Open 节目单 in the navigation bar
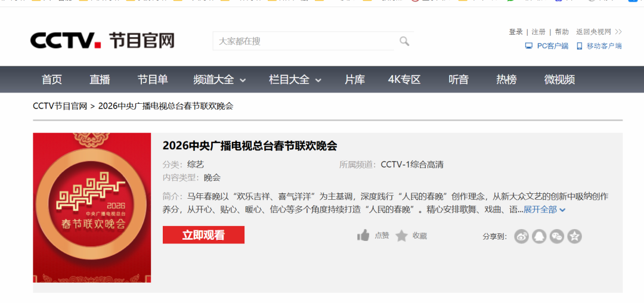 coord(153,80)
